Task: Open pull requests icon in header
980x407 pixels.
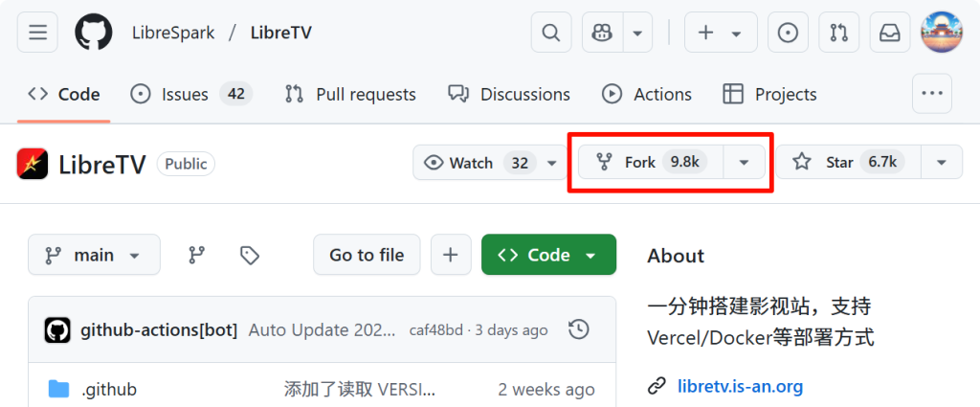Action: tap(838, 32)
